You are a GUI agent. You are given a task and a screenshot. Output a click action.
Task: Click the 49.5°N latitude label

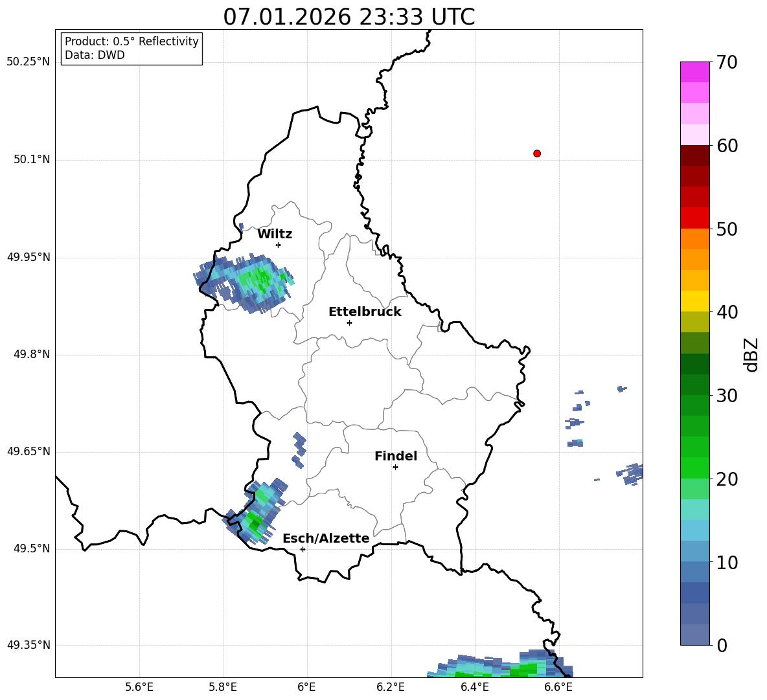31,548
